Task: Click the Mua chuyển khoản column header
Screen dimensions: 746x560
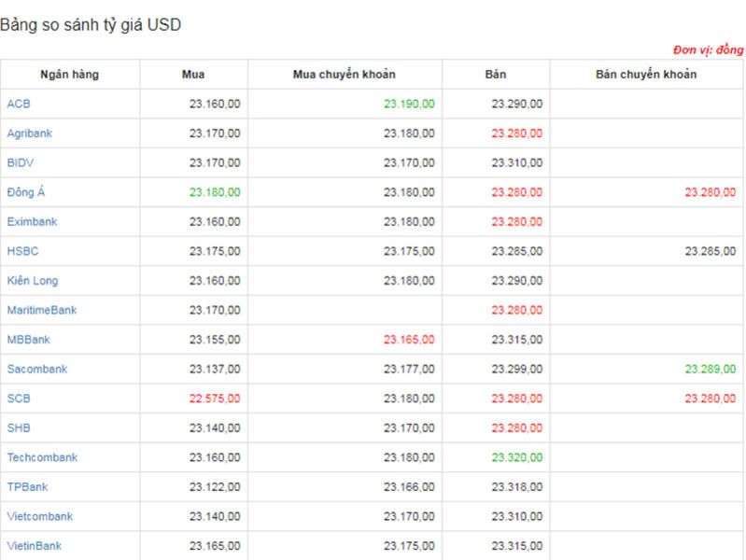Action: coord(345,75)
